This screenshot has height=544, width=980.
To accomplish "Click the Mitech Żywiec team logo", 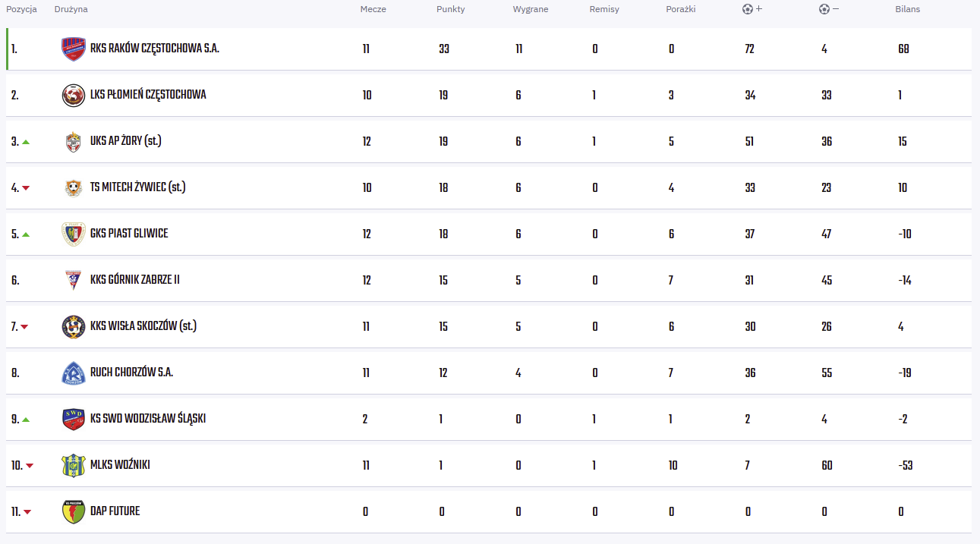I will click(74, 188).
